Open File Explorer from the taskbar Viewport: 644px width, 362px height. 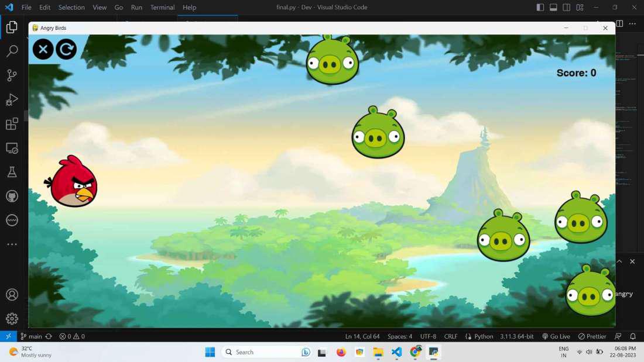click(378, 352)
